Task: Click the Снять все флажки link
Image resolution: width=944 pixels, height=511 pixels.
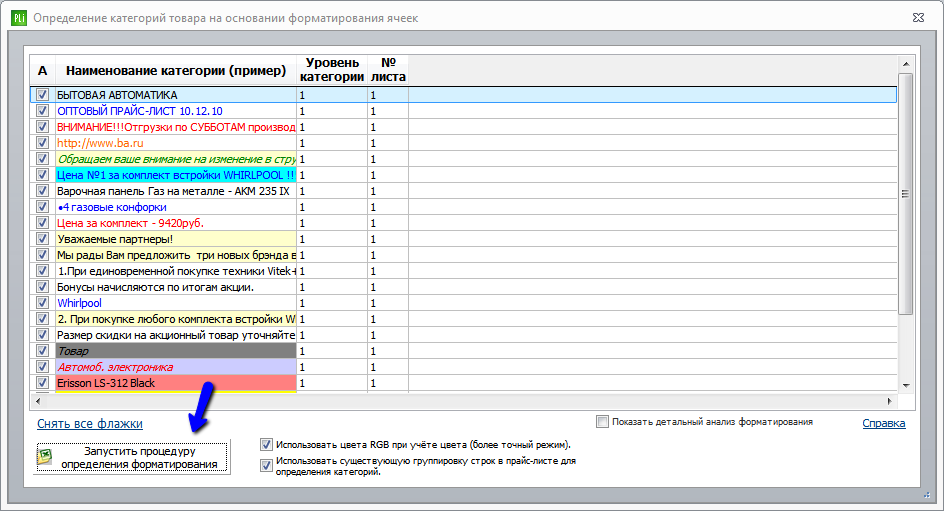Action: tap(90, 424)
